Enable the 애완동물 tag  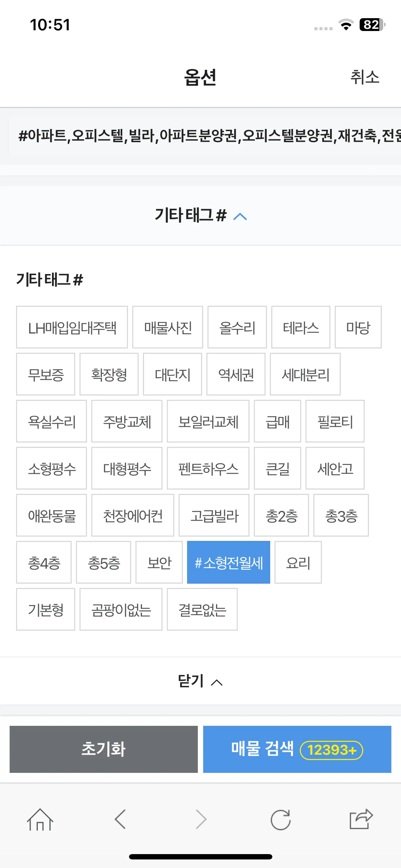(52, 515)
